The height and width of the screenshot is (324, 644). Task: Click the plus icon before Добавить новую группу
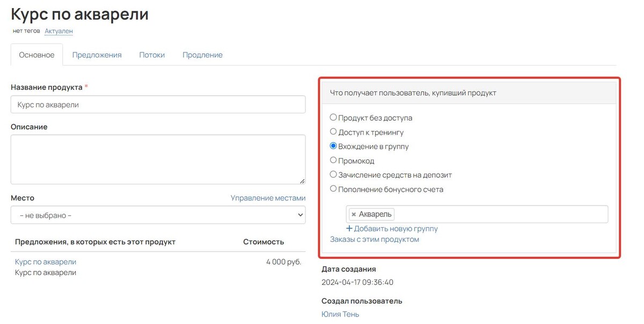(349, 229)
